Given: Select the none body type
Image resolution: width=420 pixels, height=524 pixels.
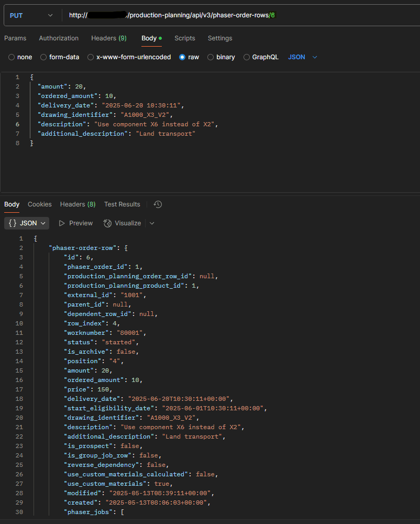Looking at the screenshot, I should point(20,57).
